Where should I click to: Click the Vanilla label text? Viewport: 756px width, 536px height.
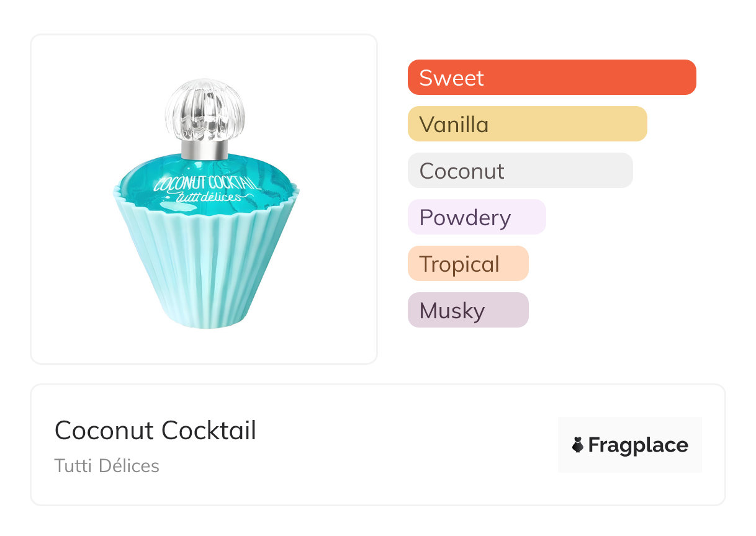point(454,125)
